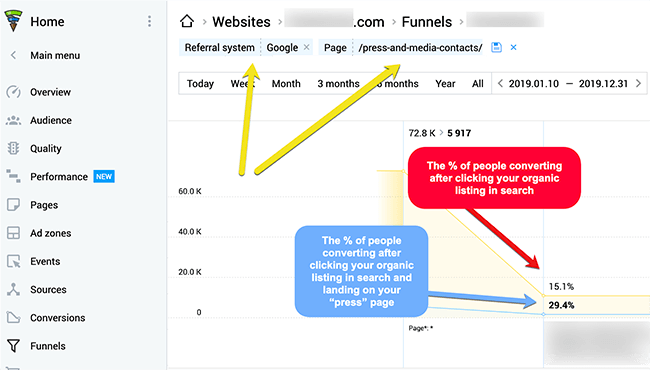Click the Funnels filter icon
Screen dimensions: 650x371
(x=13, y=346)
